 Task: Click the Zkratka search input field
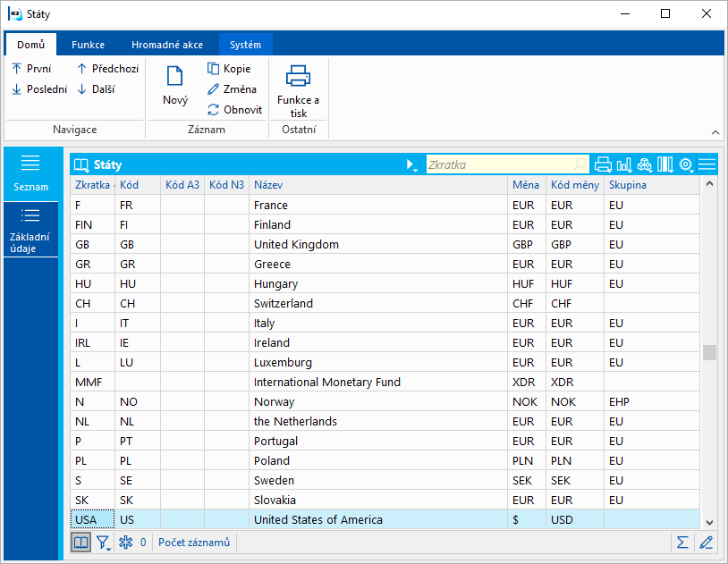499,164
